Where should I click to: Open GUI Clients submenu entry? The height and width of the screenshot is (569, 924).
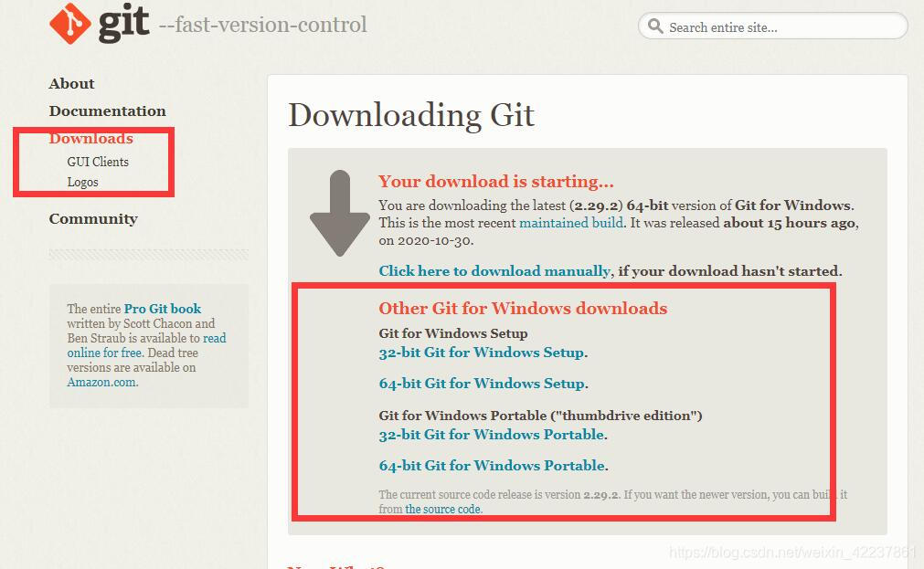pos(98,162)
